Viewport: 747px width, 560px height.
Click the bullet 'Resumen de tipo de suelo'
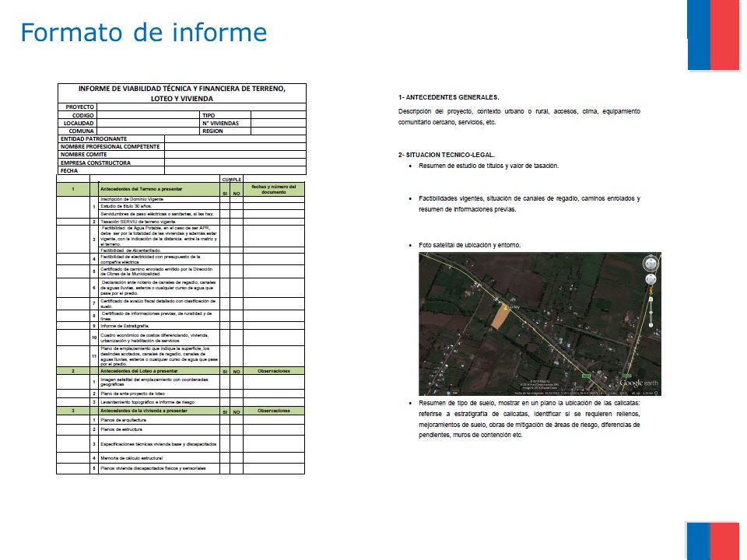coord(529,419)
